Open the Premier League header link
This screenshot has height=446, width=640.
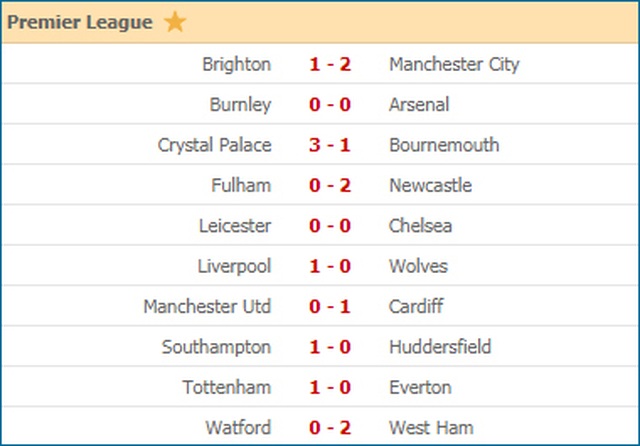point(81,22)
